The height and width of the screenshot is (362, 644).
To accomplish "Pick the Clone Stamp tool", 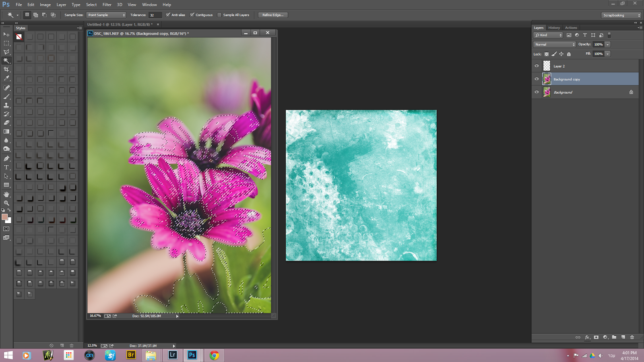I will tap(6, 105).
